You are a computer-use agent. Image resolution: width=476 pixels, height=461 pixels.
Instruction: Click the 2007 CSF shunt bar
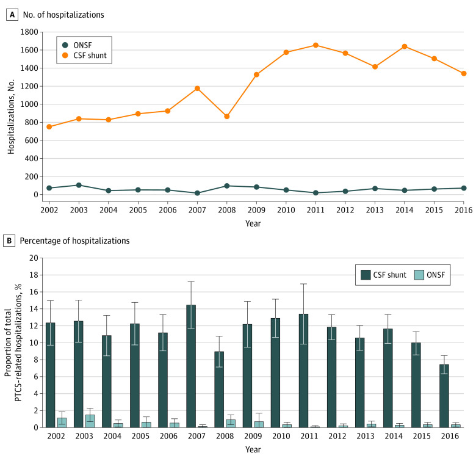pos(191,366)
